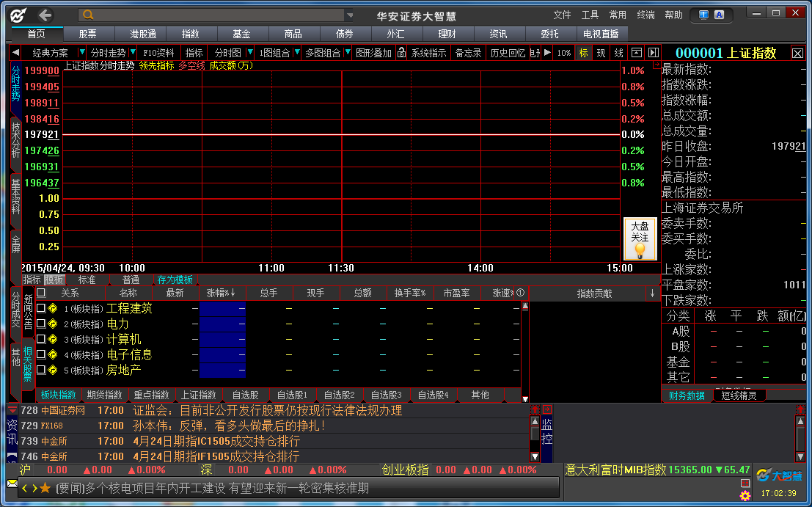Image resolution: width=812 pixels, height=507 pixels.
Task: Expand the 多图组合 dropdown arrow
Action: (348, 53)
